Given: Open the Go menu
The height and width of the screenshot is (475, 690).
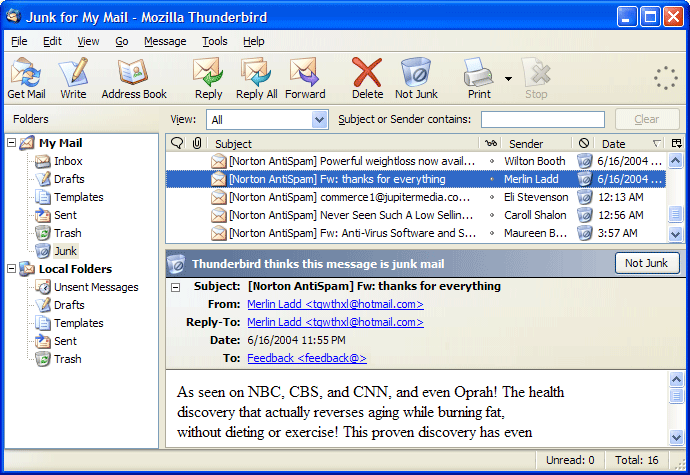Looking at the screenshot, I should (x=121, y=41).
